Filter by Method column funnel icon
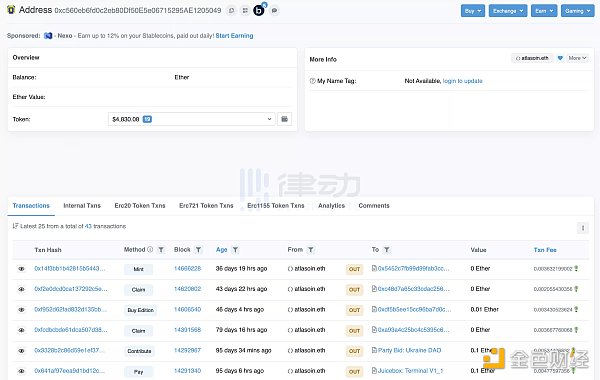 (161, 250)
